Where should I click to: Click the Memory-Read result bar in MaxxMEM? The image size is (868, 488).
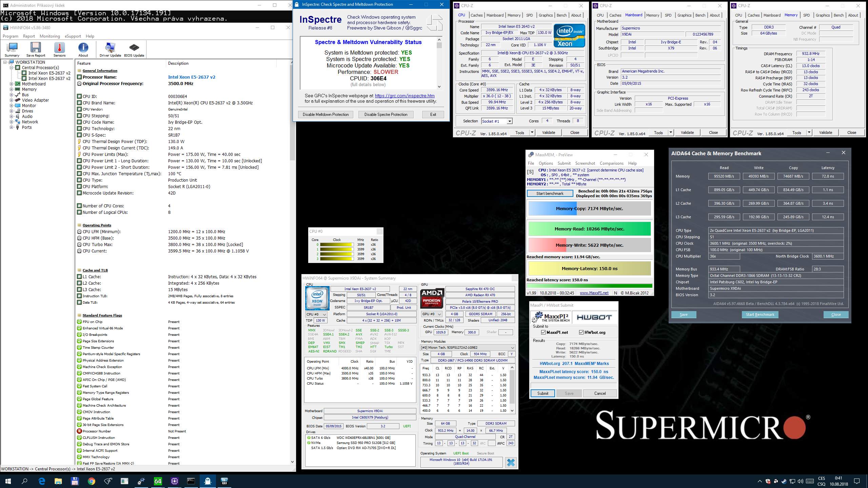click(x=589, y=229)
